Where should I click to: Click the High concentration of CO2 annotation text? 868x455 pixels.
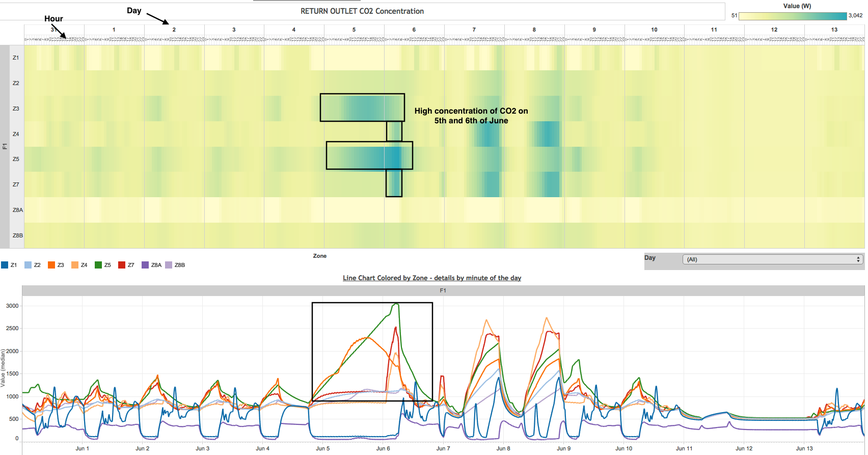pos(471,116)
